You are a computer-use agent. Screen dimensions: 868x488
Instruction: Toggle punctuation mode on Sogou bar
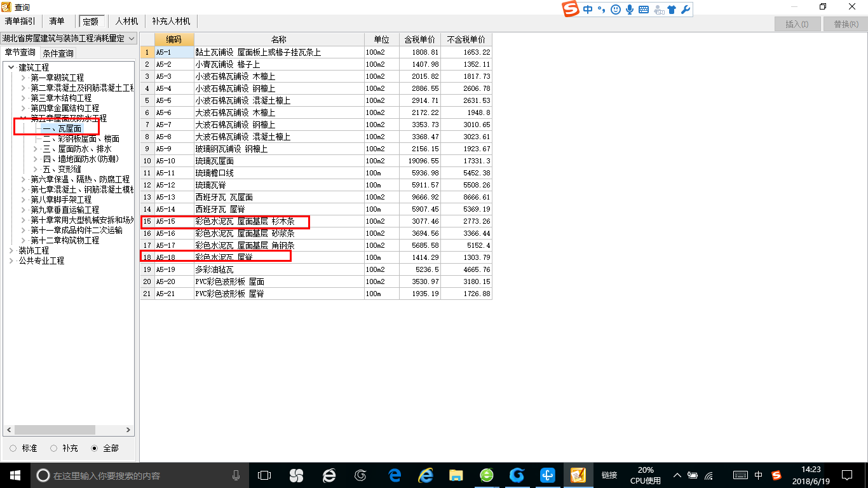click(601, 10)
